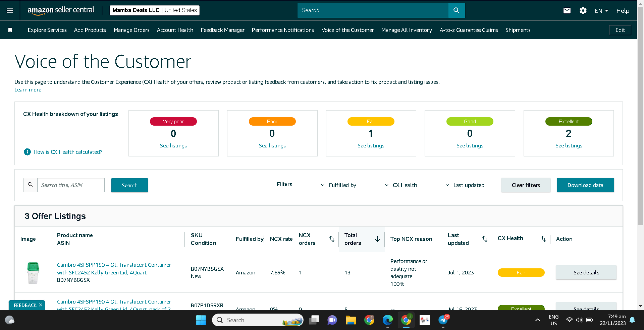Open the volume tray icon

579,320
